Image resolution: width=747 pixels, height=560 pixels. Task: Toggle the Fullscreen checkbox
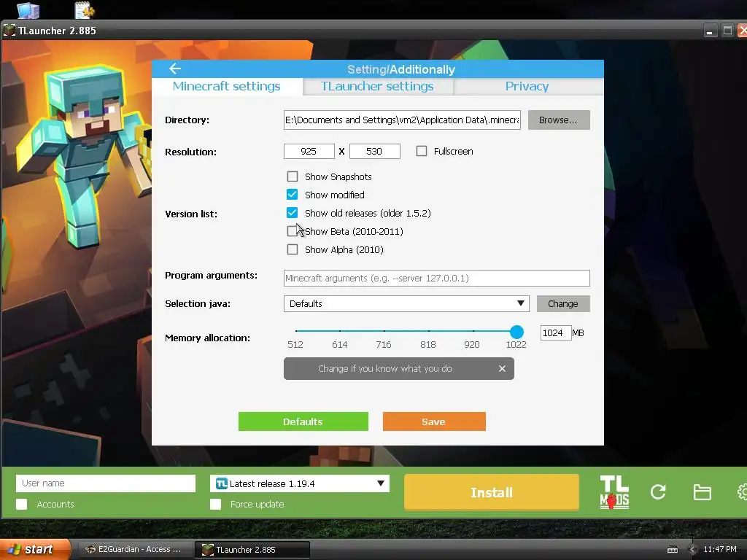click(421, 152)
